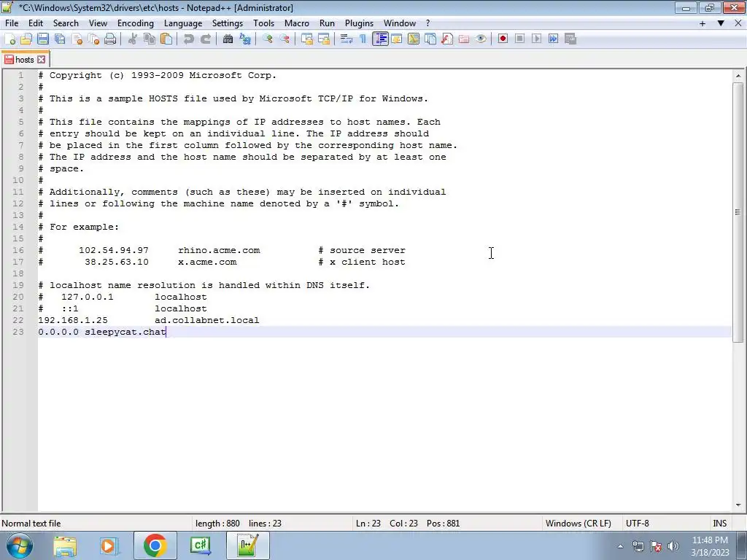The width and height of the screenshot is (747, 560).
Task: Click the Paste clipboard icon
Action: tap(166, 39)
